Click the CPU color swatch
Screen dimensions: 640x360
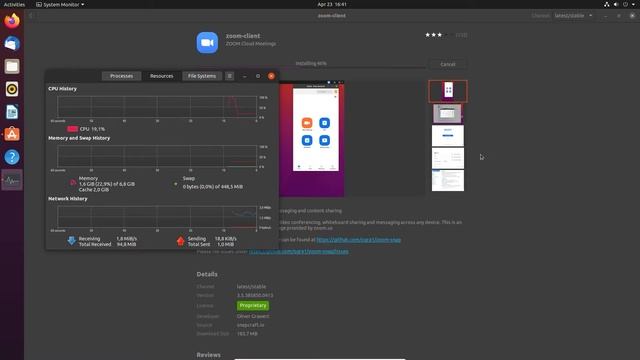tap(73, 129)
